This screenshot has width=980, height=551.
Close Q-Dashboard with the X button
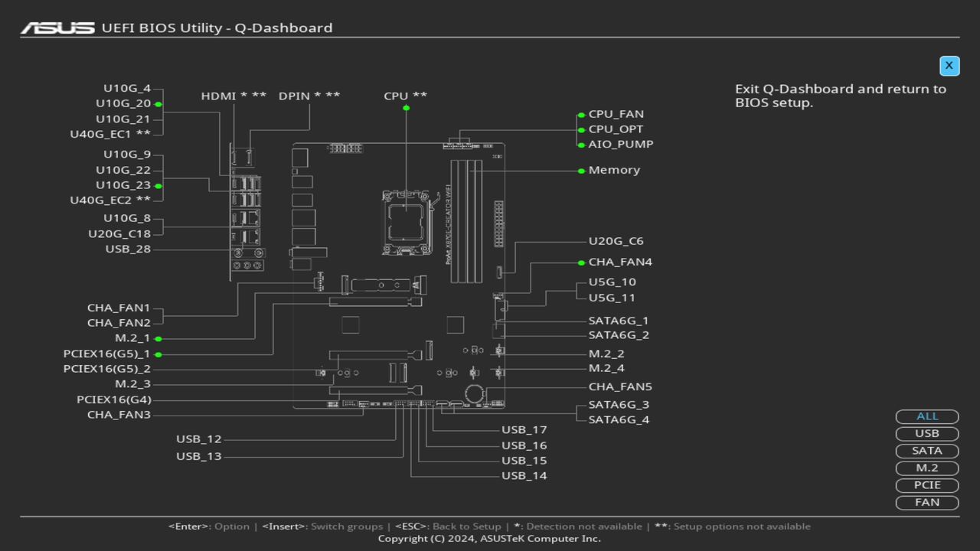pyautogui.click(x=949, y=66)
